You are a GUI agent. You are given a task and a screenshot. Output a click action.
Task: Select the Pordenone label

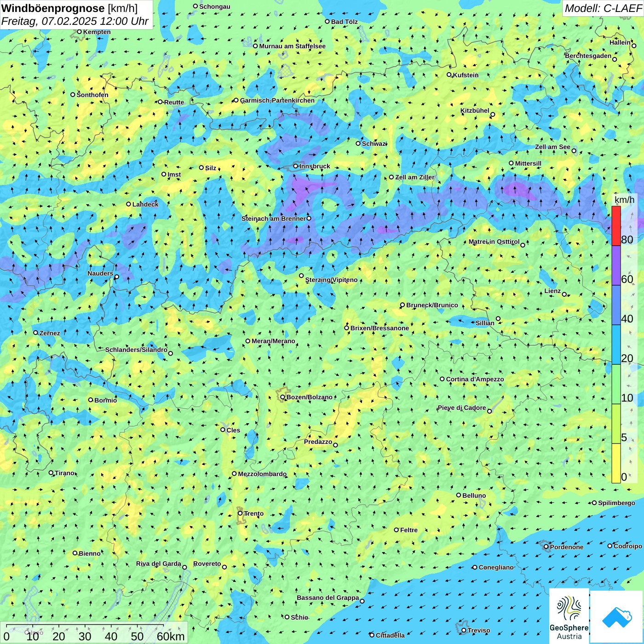click(x=567, y=547)
